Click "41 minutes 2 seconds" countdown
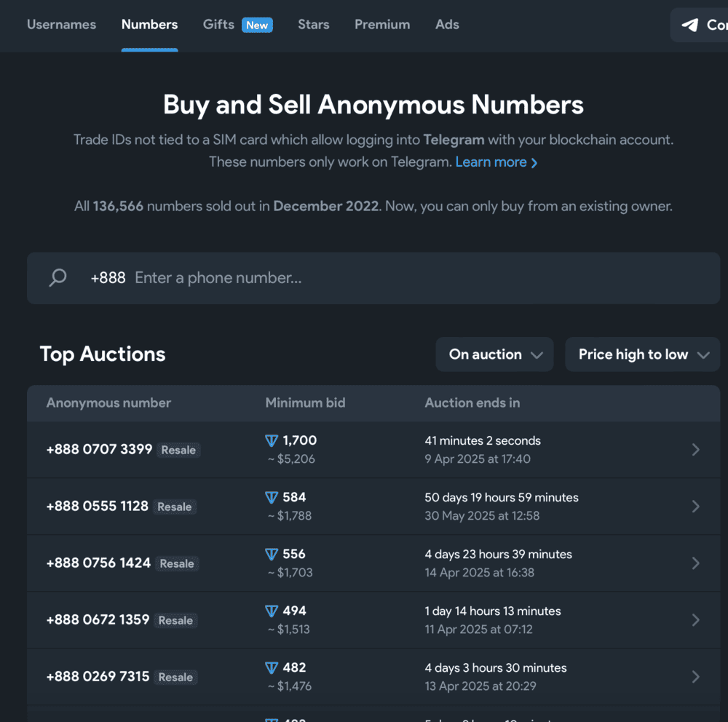Viewport: 728px width, 722px height. coord(483,440)
